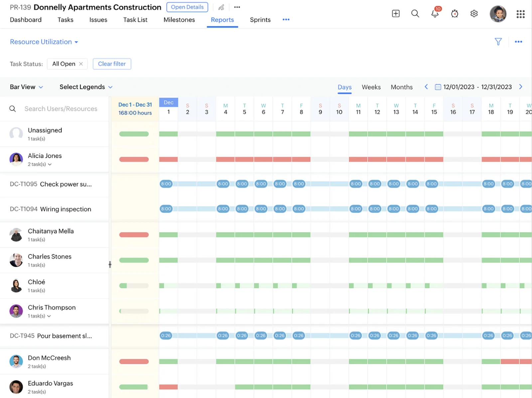Open the Resource Utilization report dropdown
The image size is (532, 398).
point(44,42)
